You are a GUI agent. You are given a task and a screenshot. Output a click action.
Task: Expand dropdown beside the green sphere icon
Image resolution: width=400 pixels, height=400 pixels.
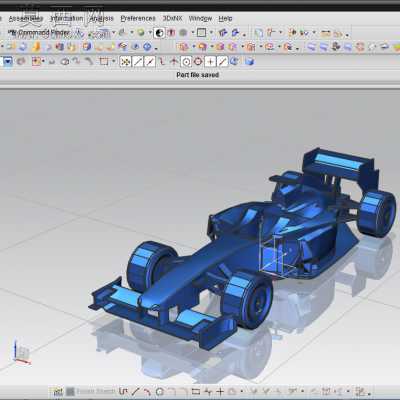pyautogui.click(x=150, y=33)
